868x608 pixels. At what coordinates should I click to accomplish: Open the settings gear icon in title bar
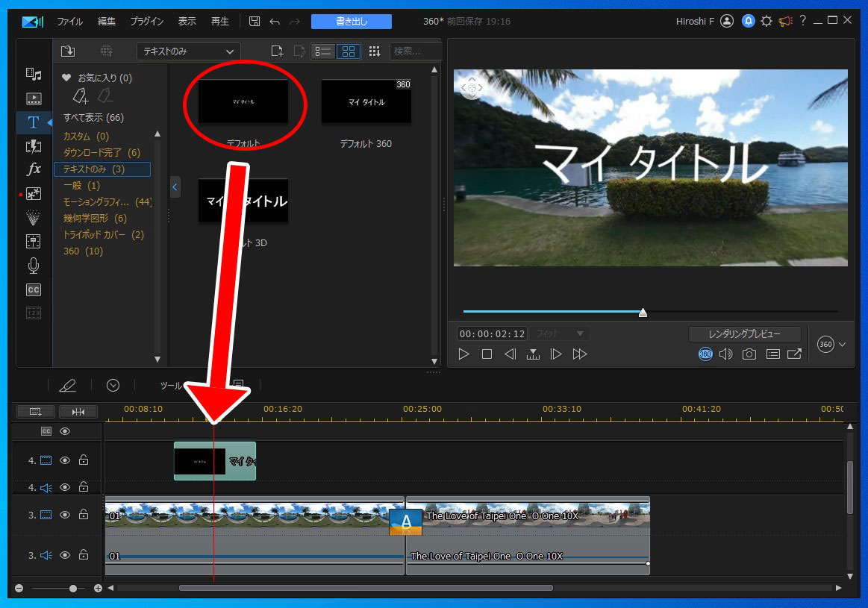coord(766,22)
